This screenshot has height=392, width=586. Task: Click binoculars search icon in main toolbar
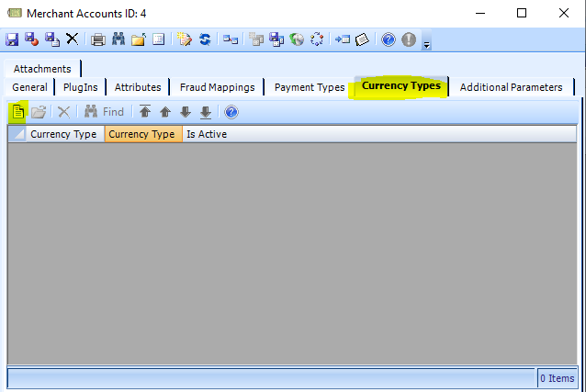118,39
